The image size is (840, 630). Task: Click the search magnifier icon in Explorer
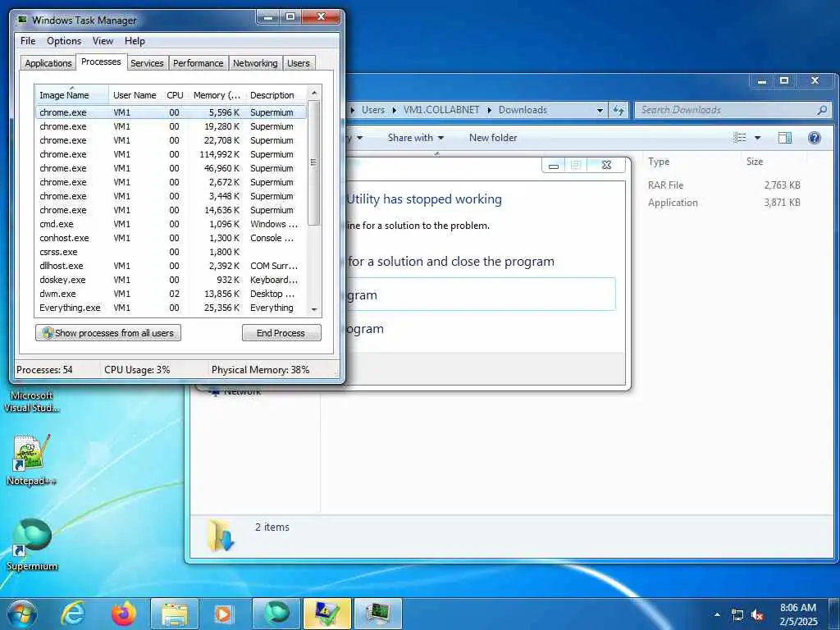tap(822, 110)
